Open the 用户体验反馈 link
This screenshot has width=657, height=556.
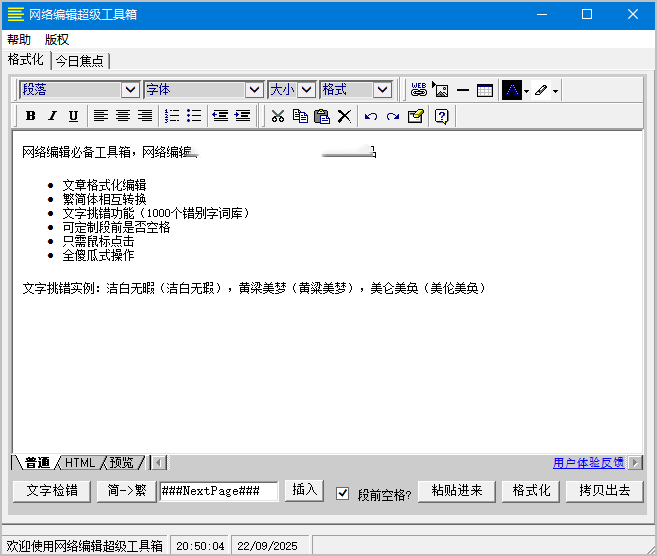click(588, 463)
